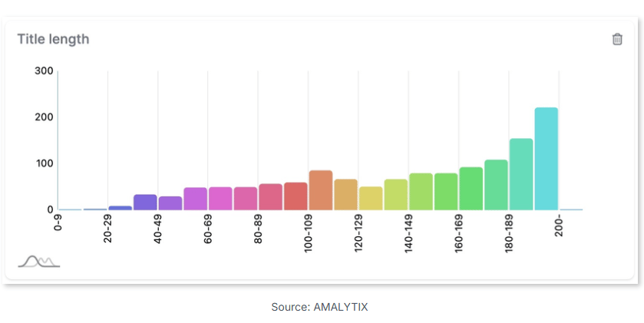Click the 180-189 teal bar
This screenshot has height=323, width=644.
pyautogui.click(x=521, y=174)
